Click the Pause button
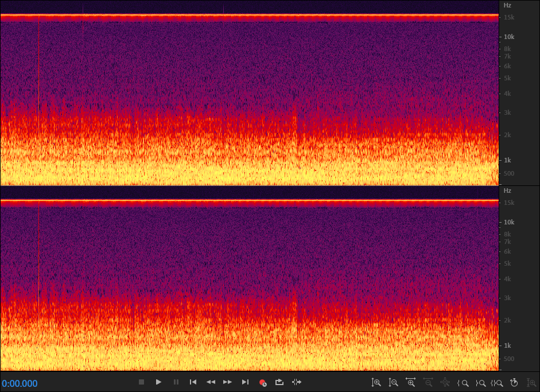540x392 pixels. click(x=176, y=382)
